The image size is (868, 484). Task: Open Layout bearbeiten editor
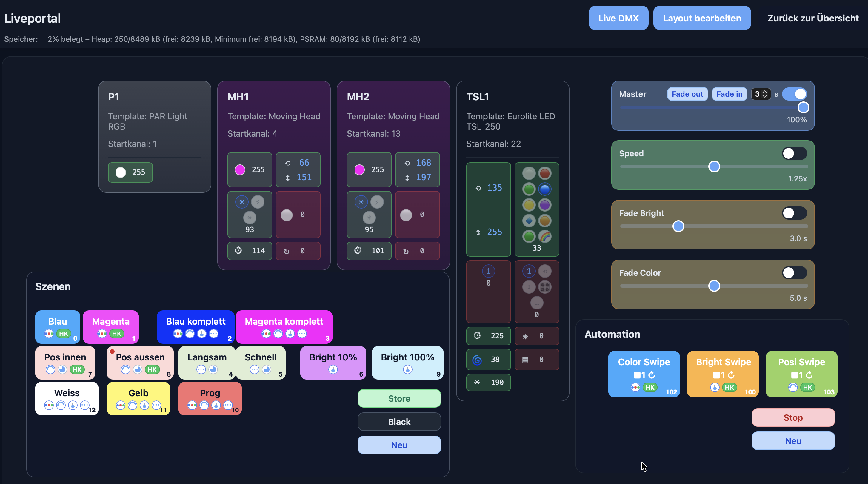[702, 18]
